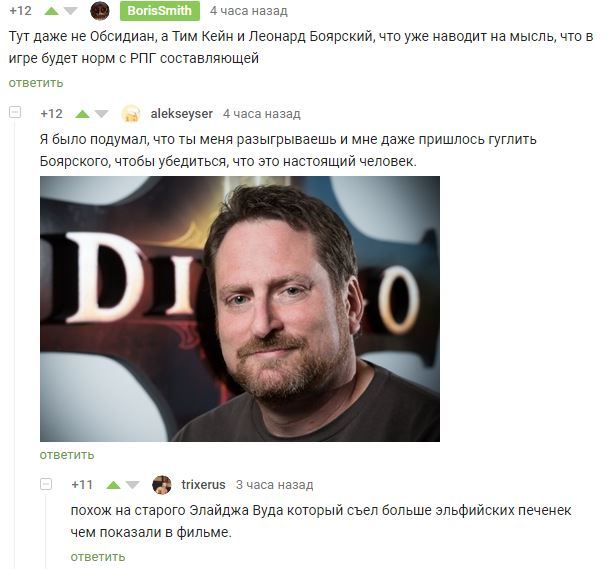Downvote alekseyser's comment
The width and height of the screenshot is (614, 569).
coord(101,114)
